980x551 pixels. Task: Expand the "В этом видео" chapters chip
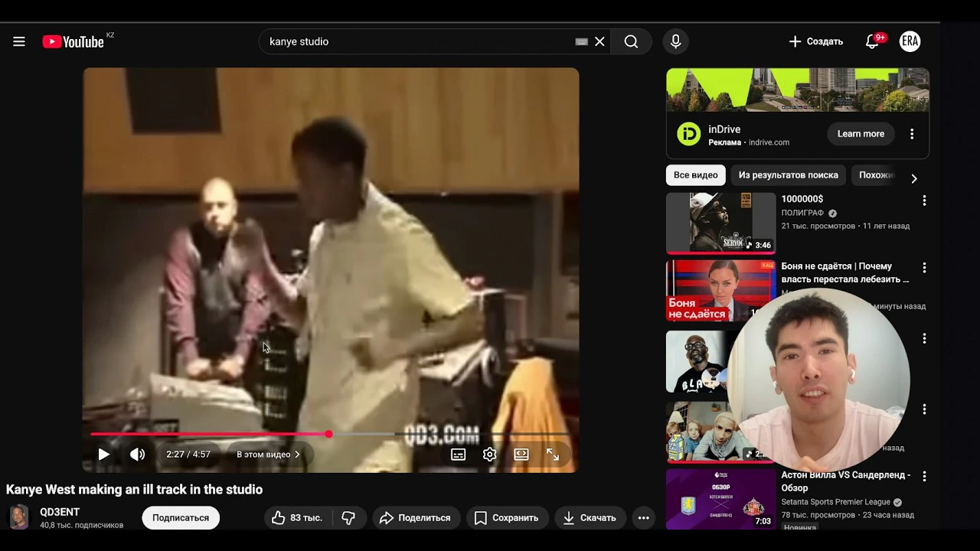(x=268, y=455)
